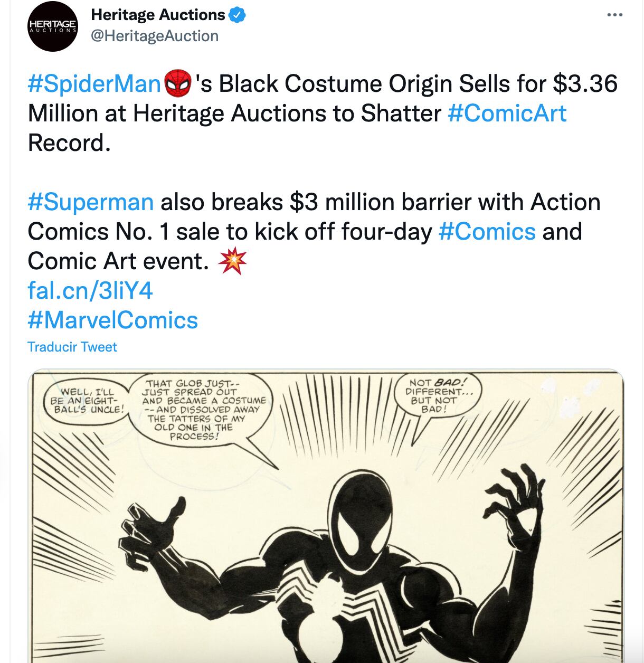Open the Heritage Auctions display name
Image resolution: width=644 pixels, height=663 pixels.
[158, 15]
